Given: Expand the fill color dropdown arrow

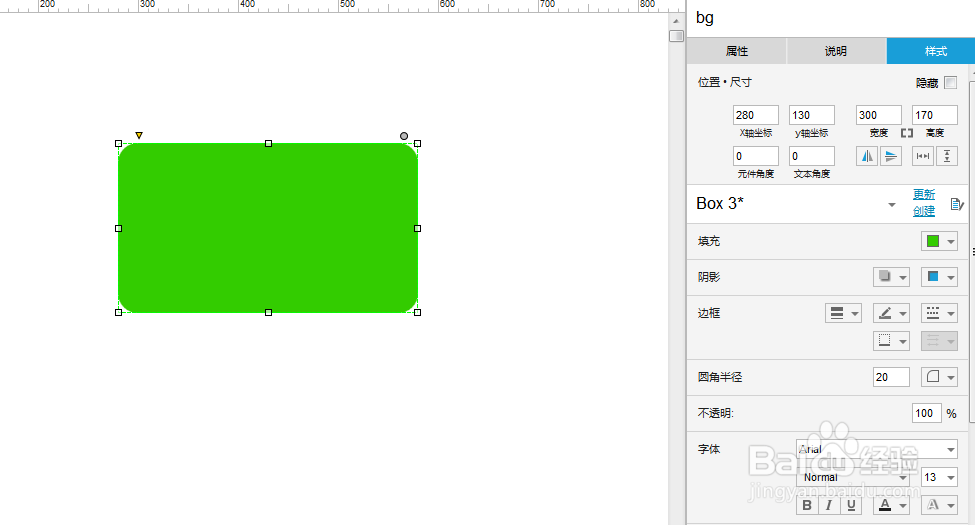Looking at the screenshot, I should (951, 241).
